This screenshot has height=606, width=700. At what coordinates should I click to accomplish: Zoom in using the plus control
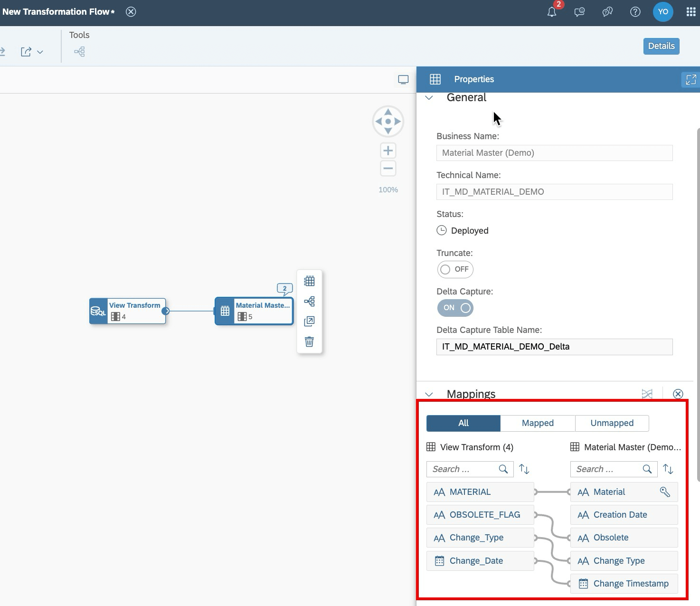pos(388,150)
